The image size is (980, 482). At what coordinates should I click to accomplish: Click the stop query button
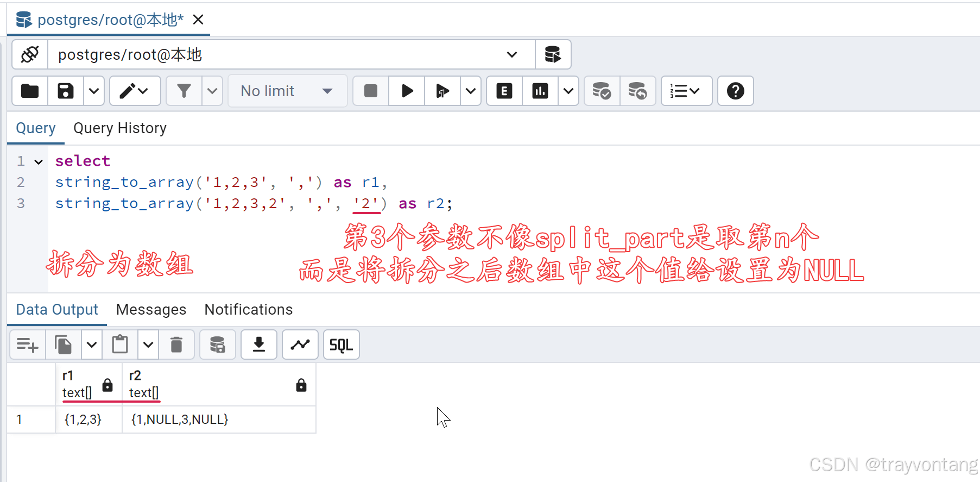(371, 91)
